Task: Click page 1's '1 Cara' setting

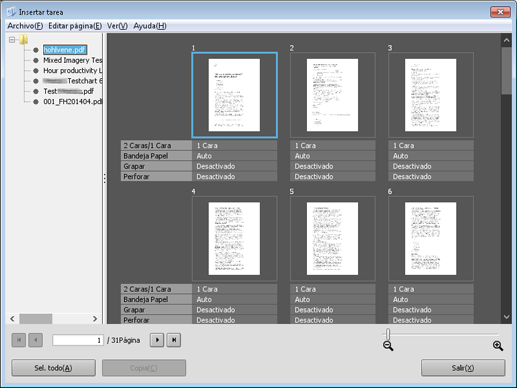Action: pyautogui.click(x=234, y=146)
